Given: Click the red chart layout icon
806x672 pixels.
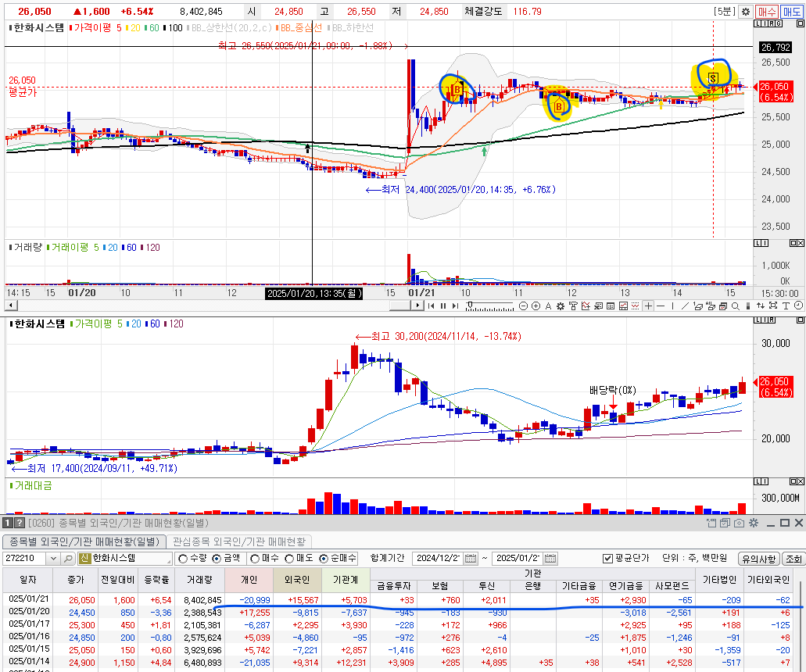Looking at the screenshot, I should [x=623, y=306].
